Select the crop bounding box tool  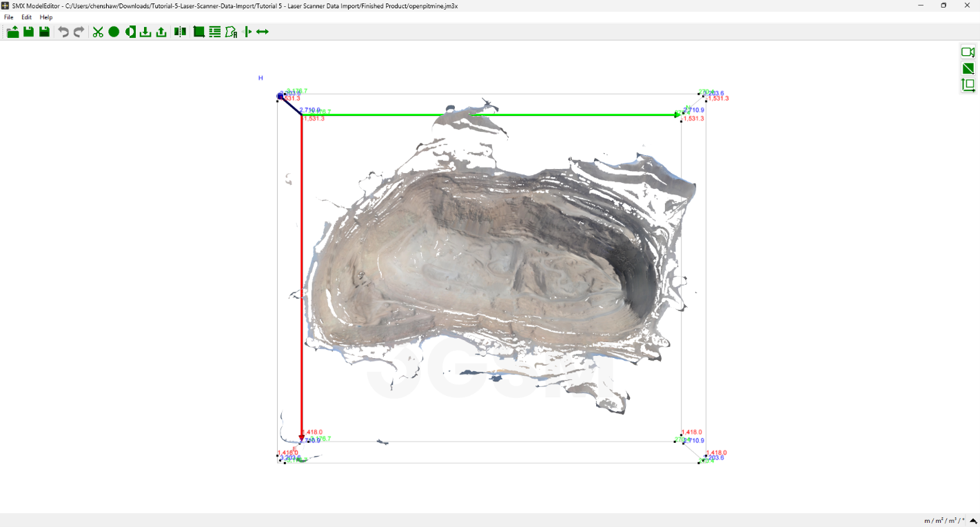(198, 32)
